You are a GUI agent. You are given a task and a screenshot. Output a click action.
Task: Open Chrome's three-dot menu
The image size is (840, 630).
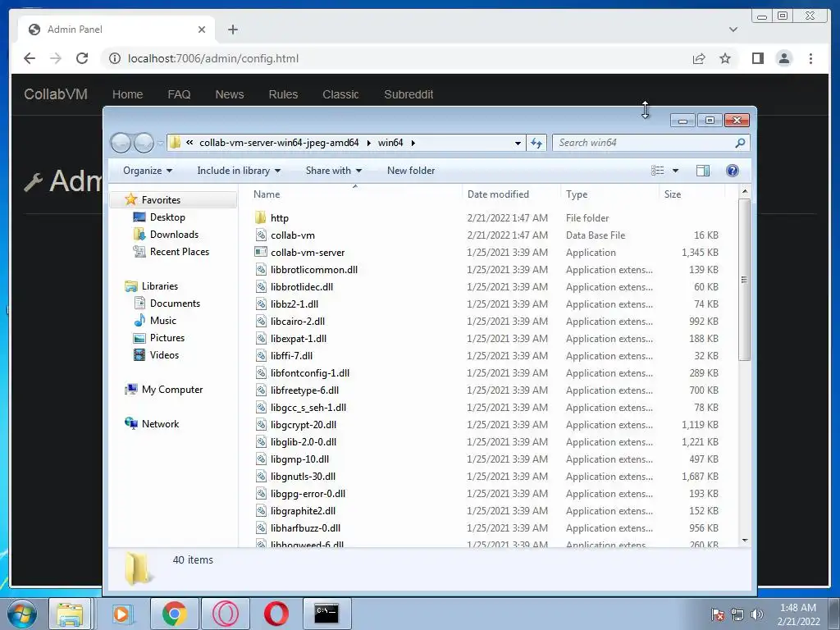coord(810,58)
